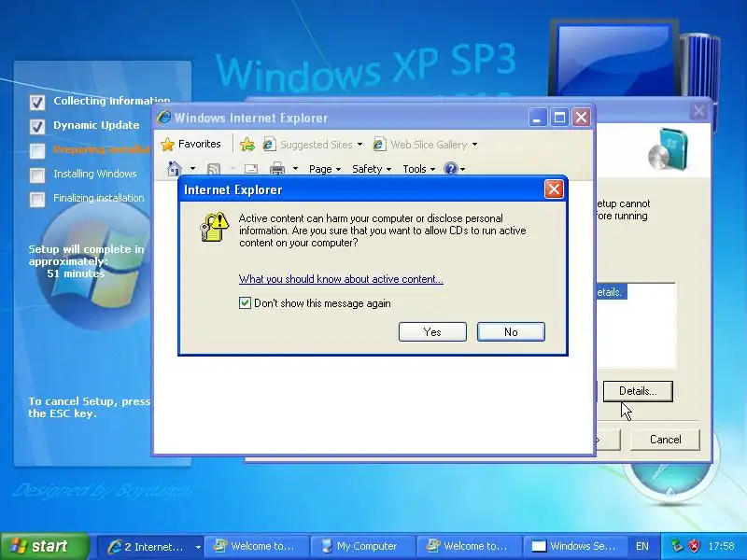747x560 pixels.
Task: Click the Internet Explorer title bar logo
Action: pos(164,118)
